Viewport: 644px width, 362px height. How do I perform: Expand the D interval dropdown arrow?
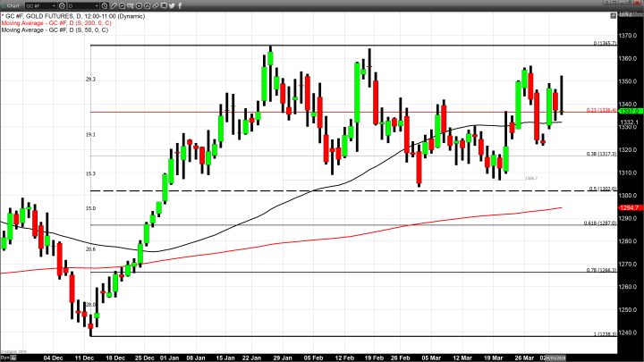pyautogui.click(x=97, y=5)
